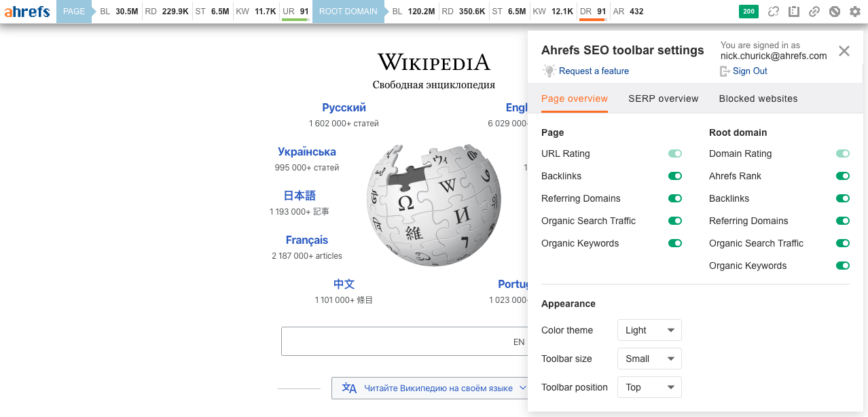Click the ahrefs logo

[x=27, y=11]
